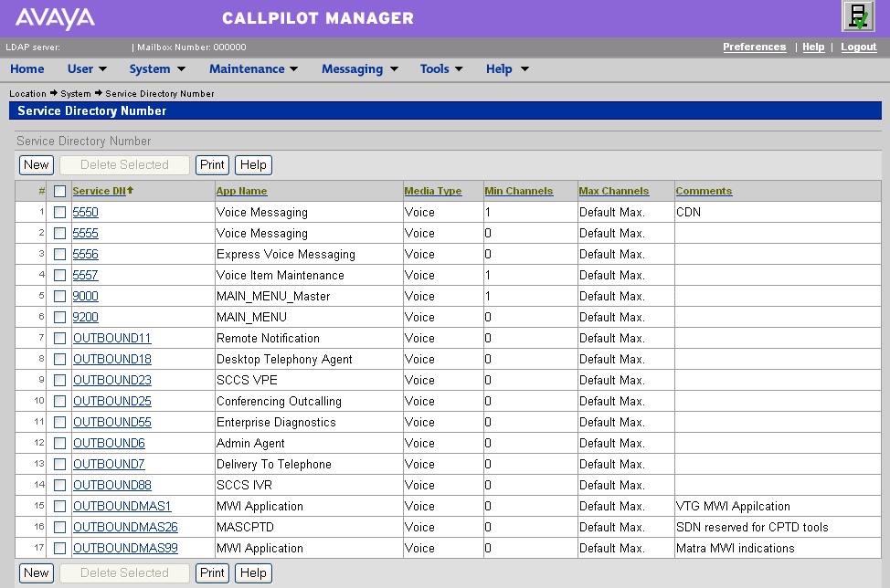This screenshot has width=890, height=588.
Task: Sort the table by Comments column
Action: pos(704,191)
